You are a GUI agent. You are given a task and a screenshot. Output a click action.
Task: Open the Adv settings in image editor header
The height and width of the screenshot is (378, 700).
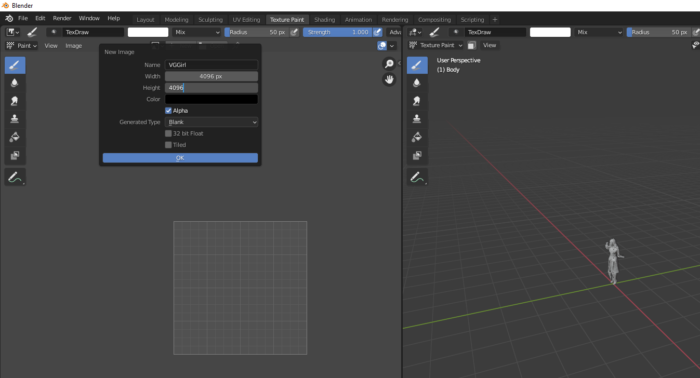(x=395, y=32)
